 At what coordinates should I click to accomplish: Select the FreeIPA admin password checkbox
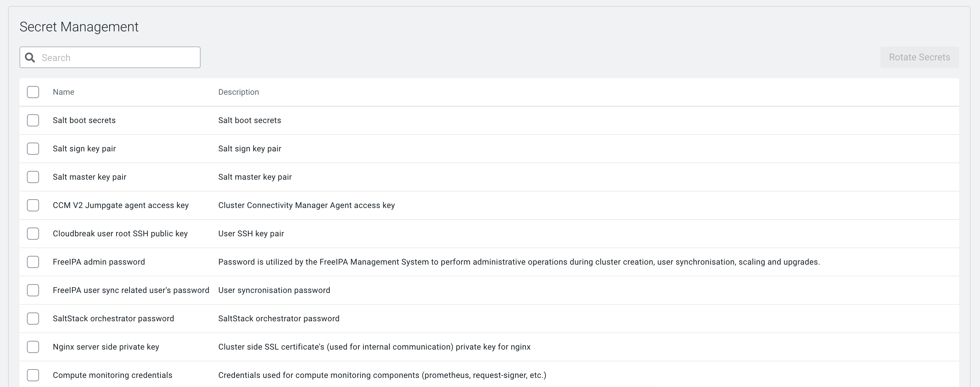(x=33, y=262)
